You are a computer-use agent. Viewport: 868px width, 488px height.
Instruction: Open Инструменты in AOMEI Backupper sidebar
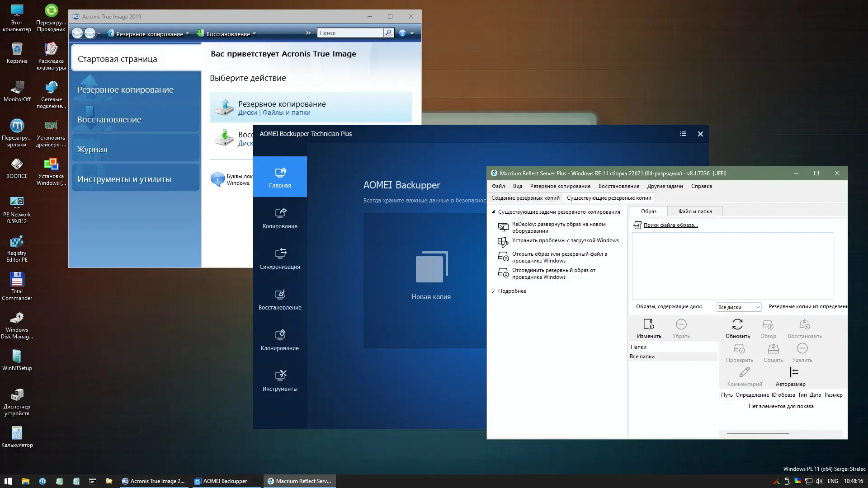(x=280, y=380)
